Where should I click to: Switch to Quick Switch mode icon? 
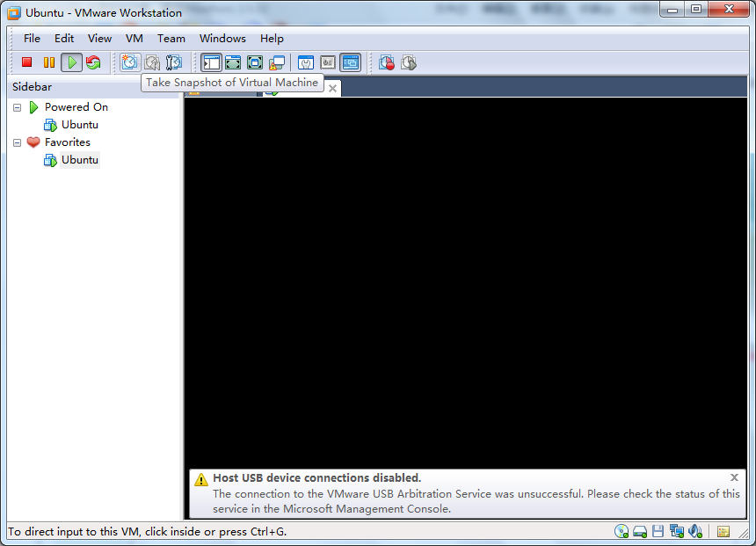[233, 62]
